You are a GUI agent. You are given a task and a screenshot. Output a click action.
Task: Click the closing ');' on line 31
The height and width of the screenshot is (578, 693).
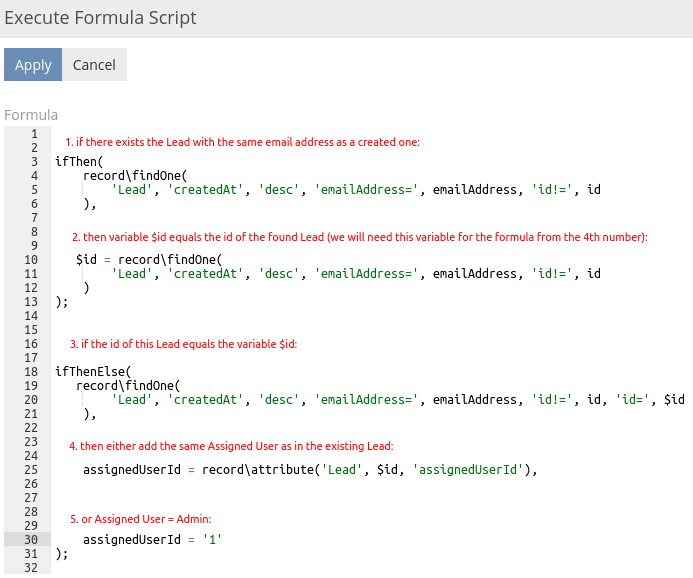click(62, 553)
